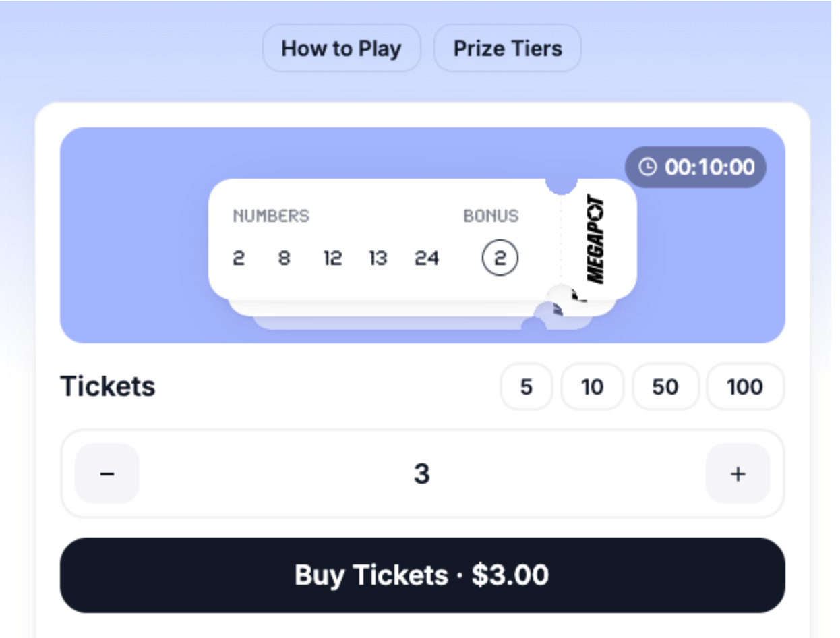The width and height of the screenshot is (840, 638).
Task: Choose the 100 tickets preset
Action: tap(745, 387)
